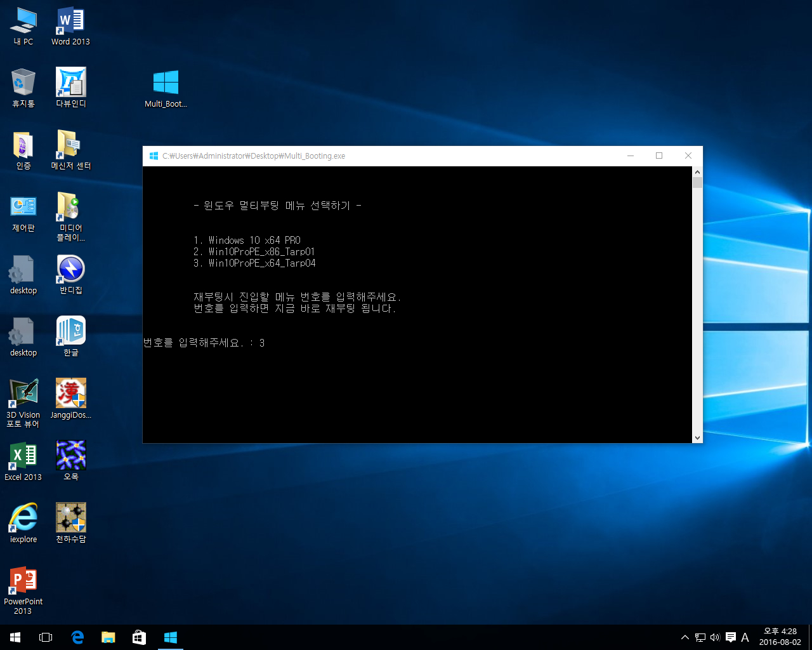
Task: Open File Explorer from the taskbar
Action: [x=108, y=637]
